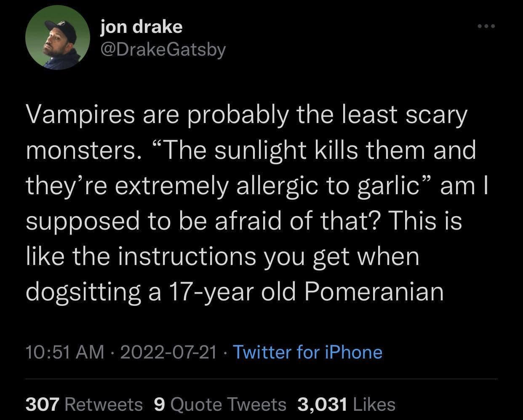523x420 pixels.
Task: View the 307 Retweets list
Action: pyautogui.click(x=84, y=404)
